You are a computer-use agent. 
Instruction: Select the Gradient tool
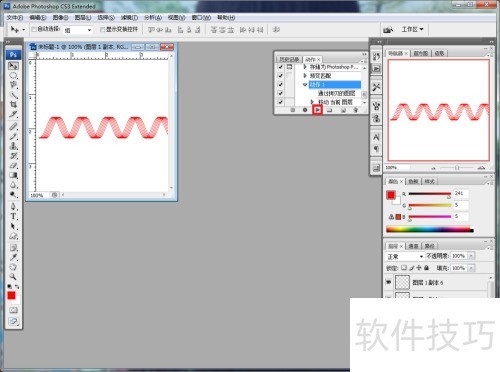[x=13, y=175]
